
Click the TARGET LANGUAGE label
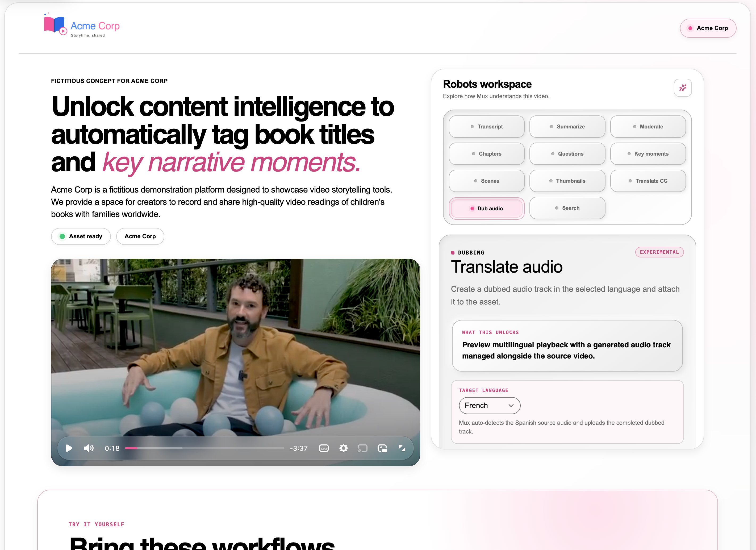[483, 390]
